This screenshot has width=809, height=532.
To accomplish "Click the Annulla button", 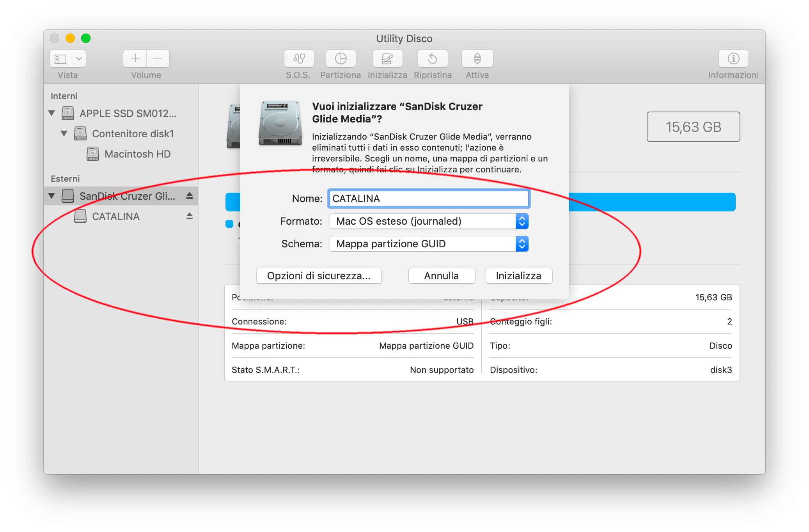I will tap(441, 276).
